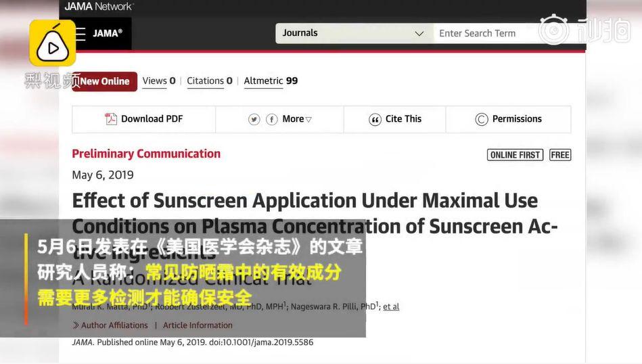Open the JAMA Network header link

[99, 7]
